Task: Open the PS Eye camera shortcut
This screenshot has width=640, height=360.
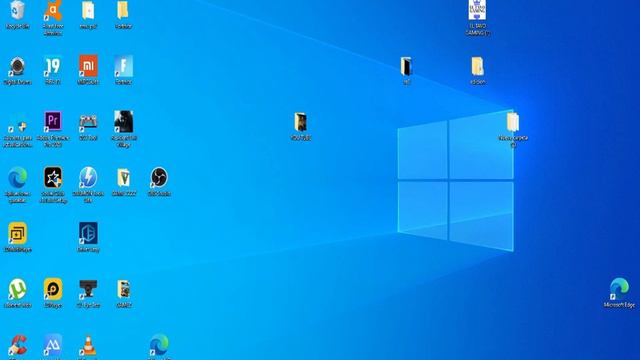Action: (88, 289)
